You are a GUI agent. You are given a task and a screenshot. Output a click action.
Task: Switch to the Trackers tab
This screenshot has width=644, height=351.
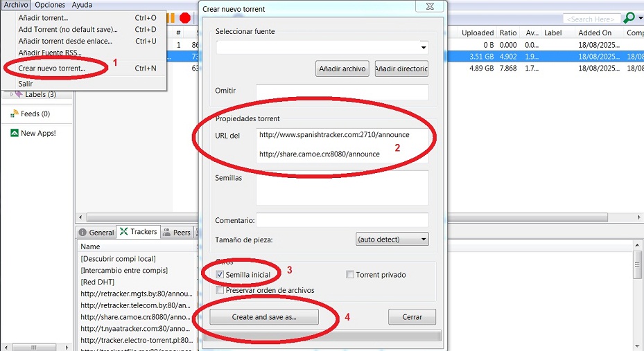139,232
